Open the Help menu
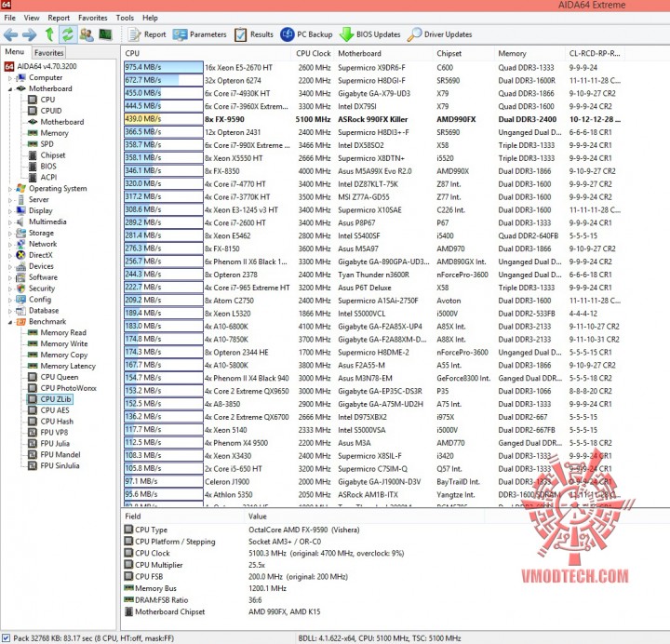The height and width of the screenshot is (644, 670). click(x=150, y=18)
